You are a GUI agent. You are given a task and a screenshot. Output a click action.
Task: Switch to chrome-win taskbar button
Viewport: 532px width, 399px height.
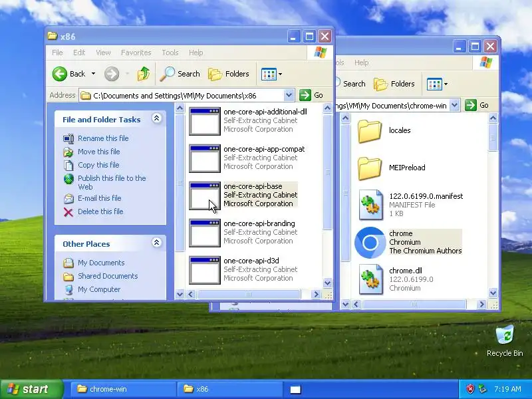point(123,389)
